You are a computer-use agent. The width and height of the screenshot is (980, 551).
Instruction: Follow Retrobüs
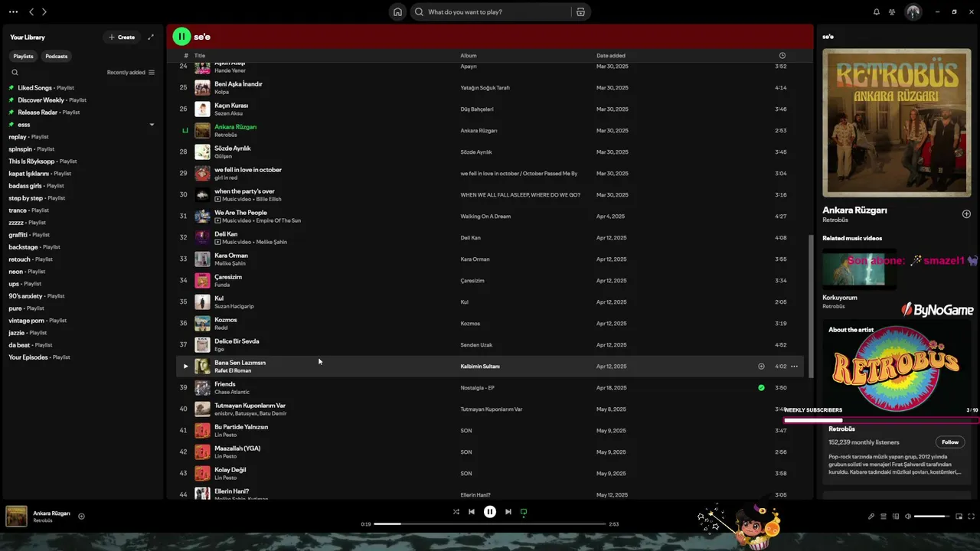point(950,442)
